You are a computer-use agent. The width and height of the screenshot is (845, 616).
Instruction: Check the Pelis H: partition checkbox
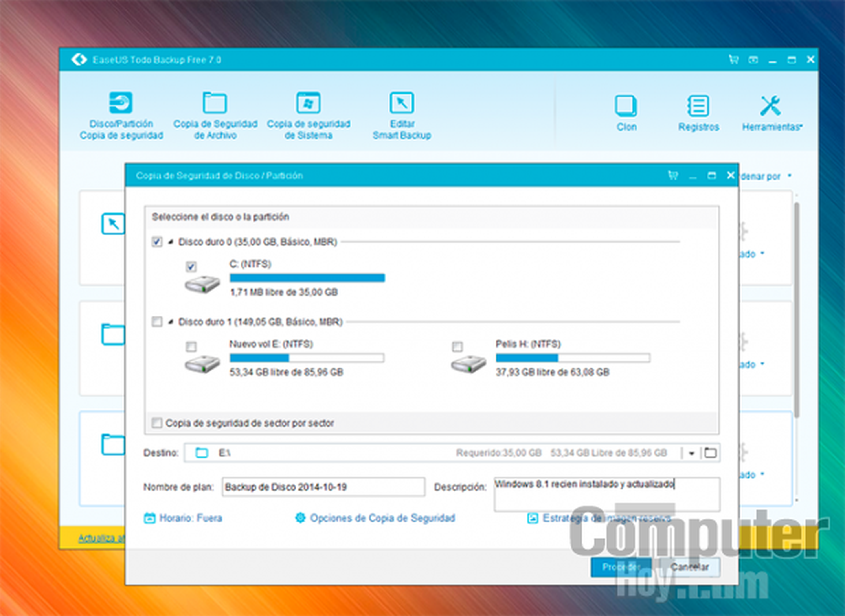pos(457,347)
